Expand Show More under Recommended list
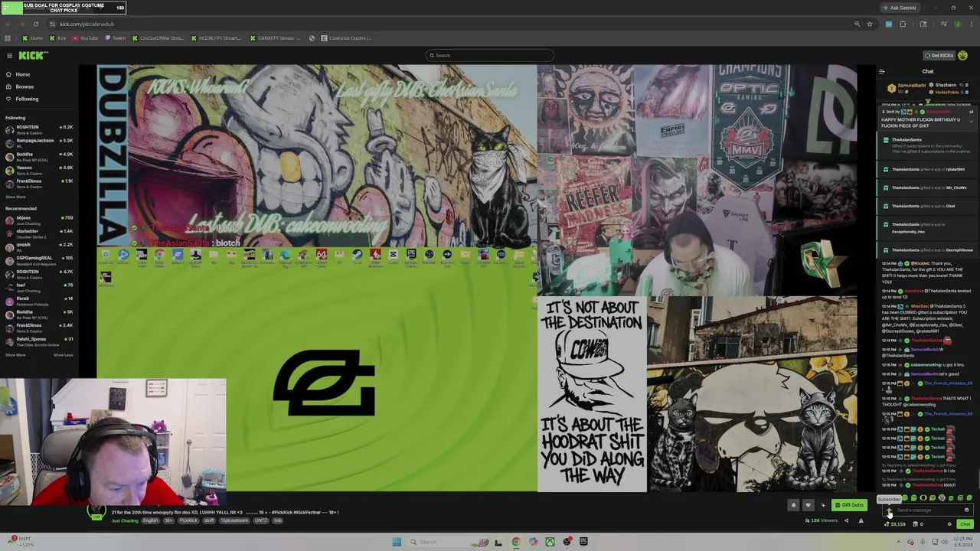 tap(15, 354)
